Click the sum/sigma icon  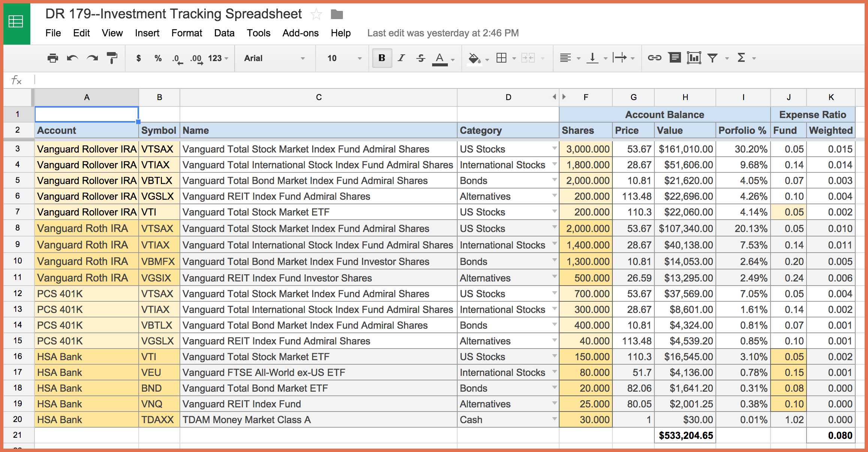[743, 58]
